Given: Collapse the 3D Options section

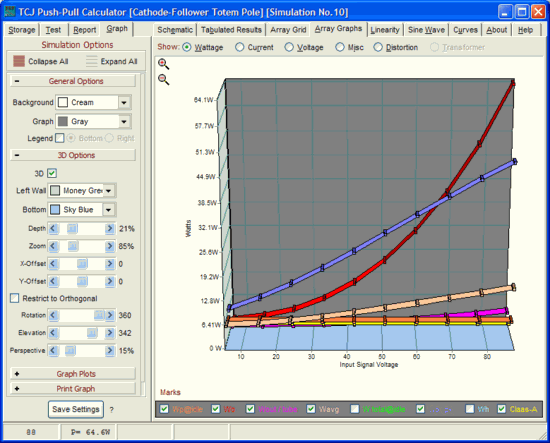Looking at the screenshot, I should pos(16,155).
